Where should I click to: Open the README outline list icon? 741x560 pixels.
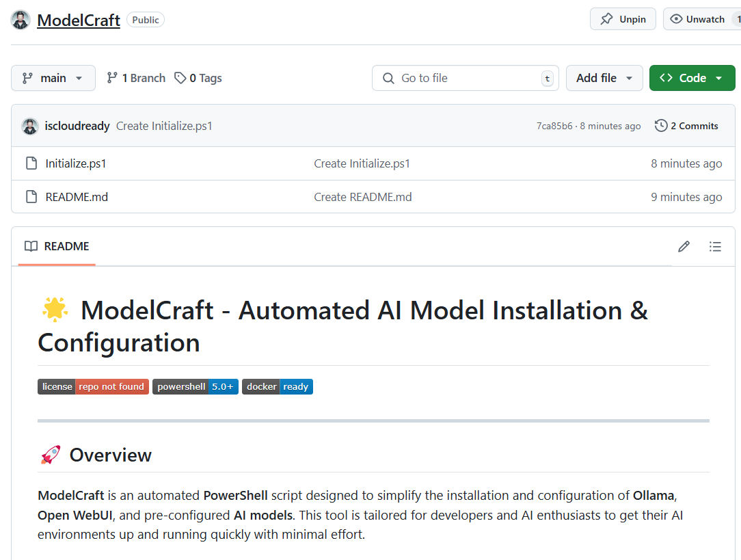[715, 246]
